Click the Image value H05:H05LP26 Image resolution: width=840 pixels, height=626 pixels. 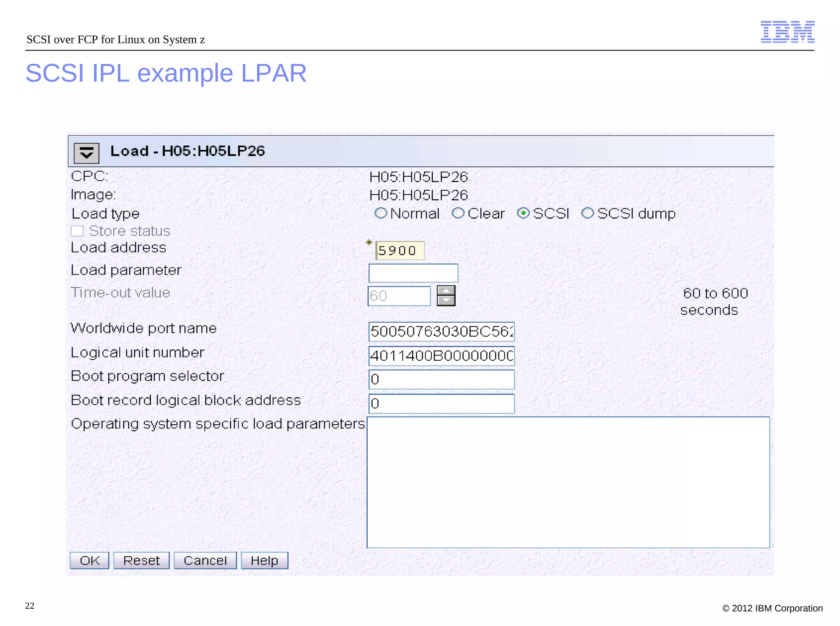(418, 195)
